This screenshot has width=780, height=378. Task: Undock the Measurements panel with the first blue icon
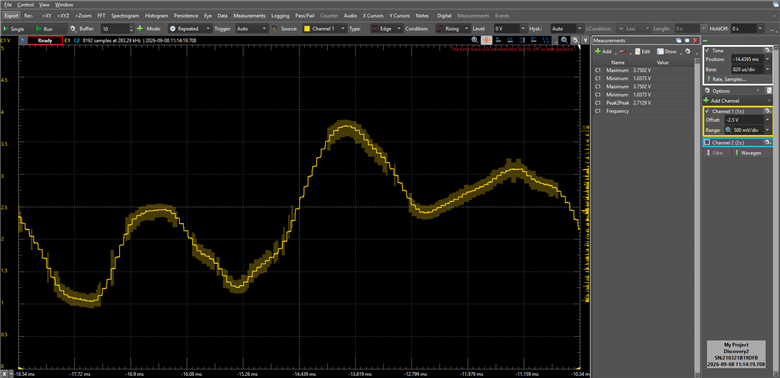click(679, 40)
